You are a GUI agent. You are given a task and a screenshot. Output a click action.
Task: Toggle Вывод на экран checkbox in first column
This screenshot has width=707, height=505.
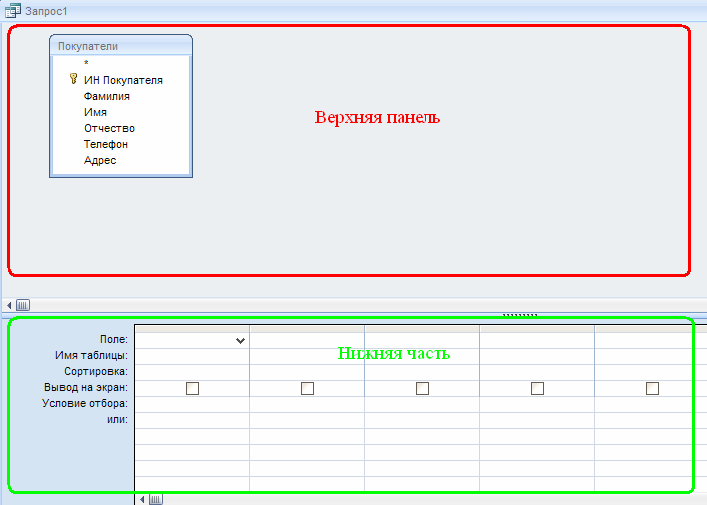[193, 388]
